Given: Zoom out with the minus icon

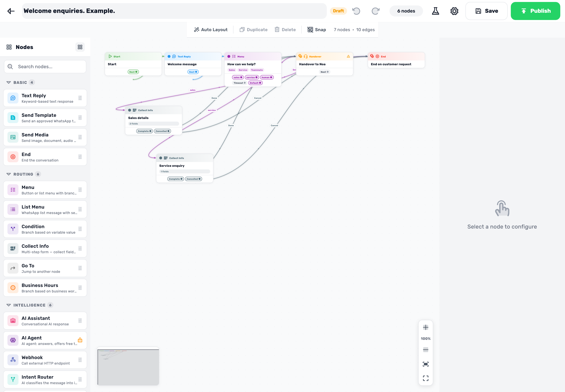Looking at the screenshot, I should 426,350.
